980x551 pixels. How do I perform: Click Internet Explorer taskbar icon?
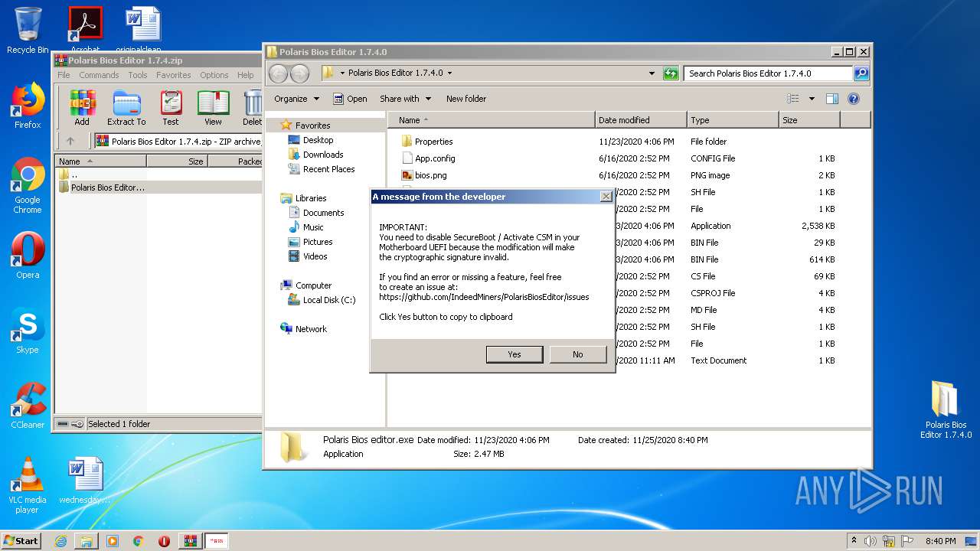[60, 541]
